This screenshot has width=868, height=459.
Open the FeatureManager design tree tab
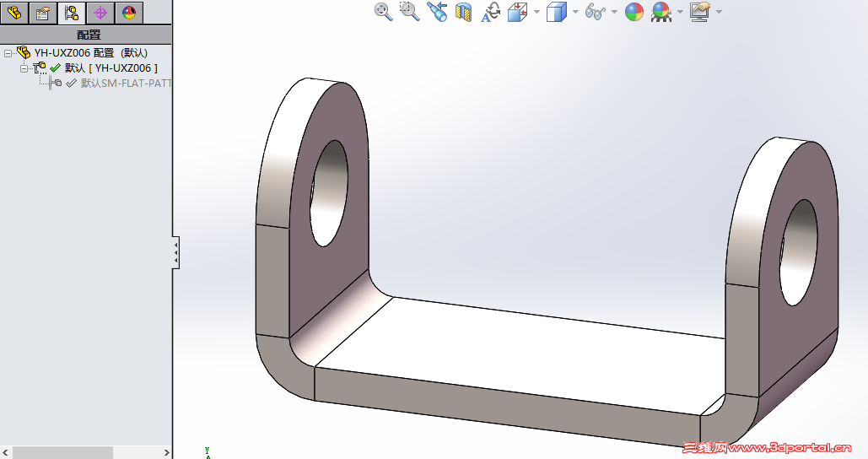(x=14, y=12)
